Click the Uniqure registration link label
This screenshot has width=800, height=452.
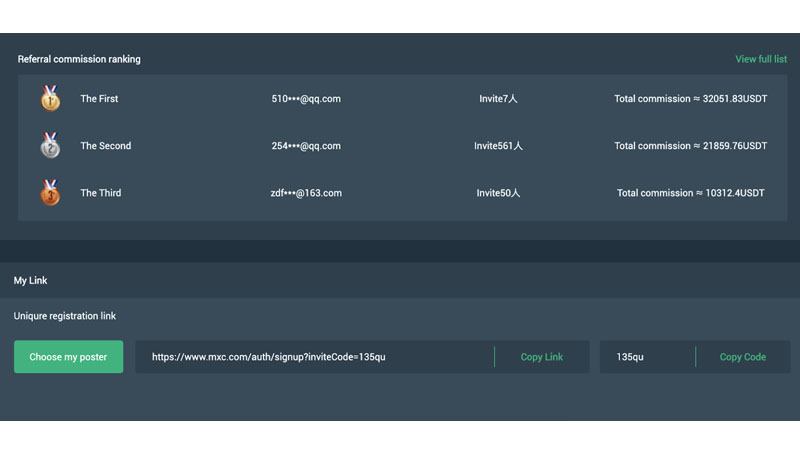coord(65,316)
